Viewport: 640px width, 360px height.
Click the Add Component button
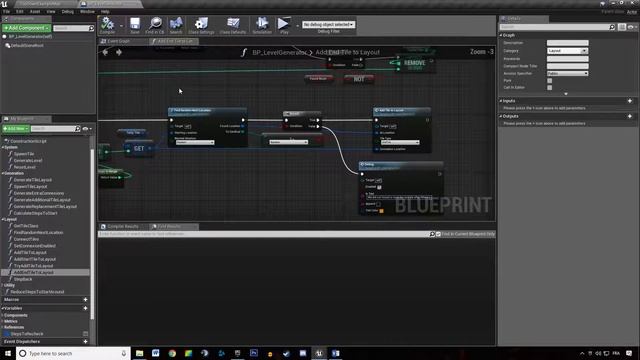coord(26,28)
